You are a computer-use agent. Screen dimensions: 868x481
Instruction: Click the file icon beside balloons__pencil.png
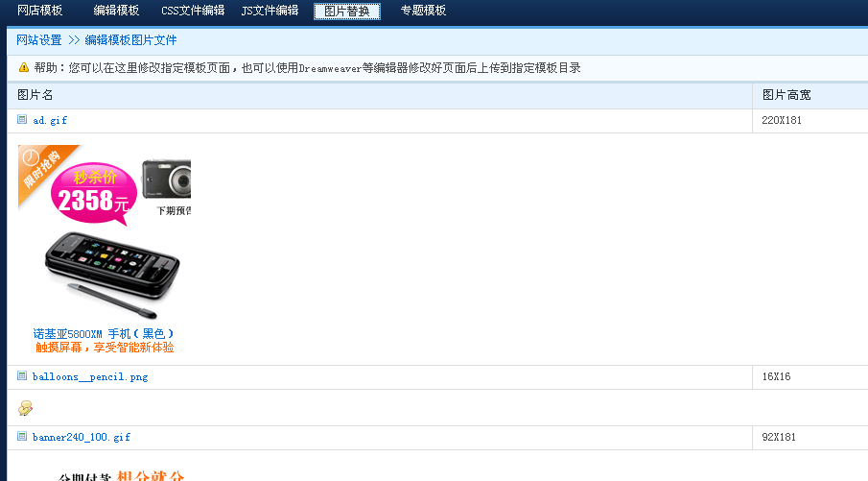(22, 375)
